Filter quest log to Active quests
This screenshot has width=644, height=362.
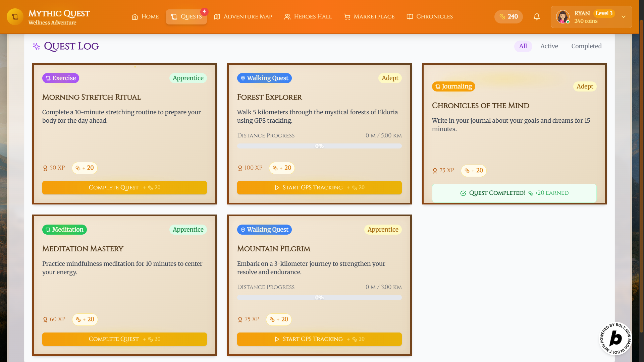[x=549, y=46]
